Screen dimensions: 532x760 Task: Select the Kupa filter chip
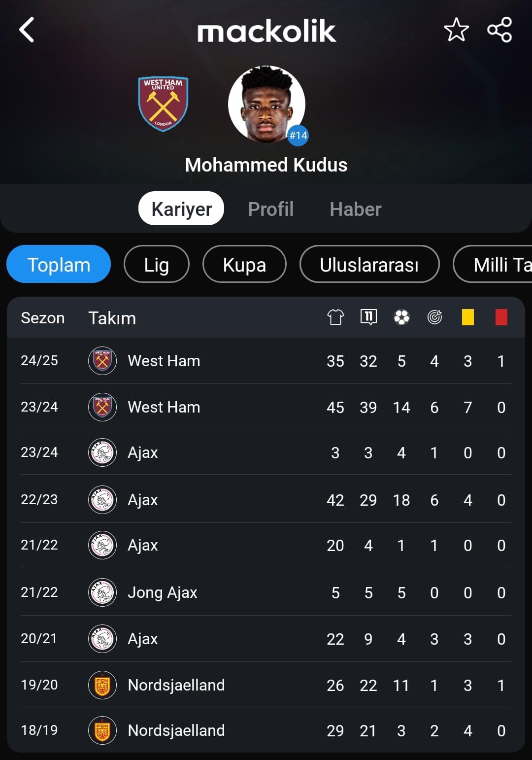(244, 264)
